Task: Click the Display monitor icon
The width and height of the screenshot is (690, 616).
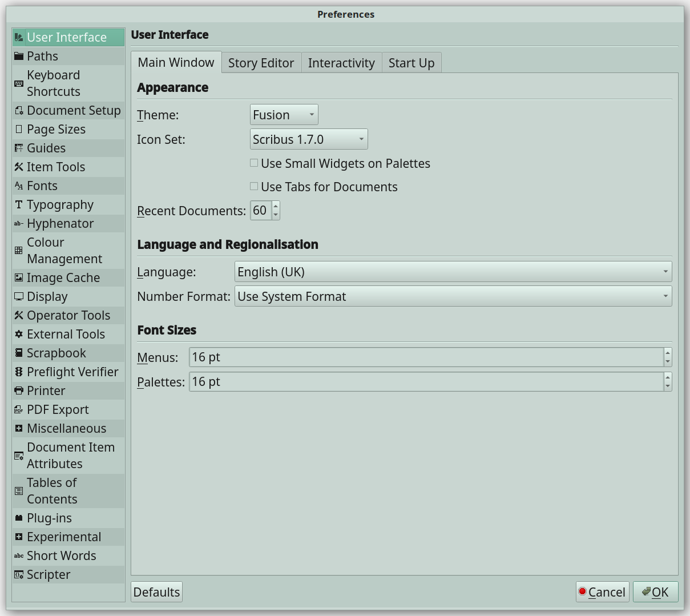Action: (19, 296)
